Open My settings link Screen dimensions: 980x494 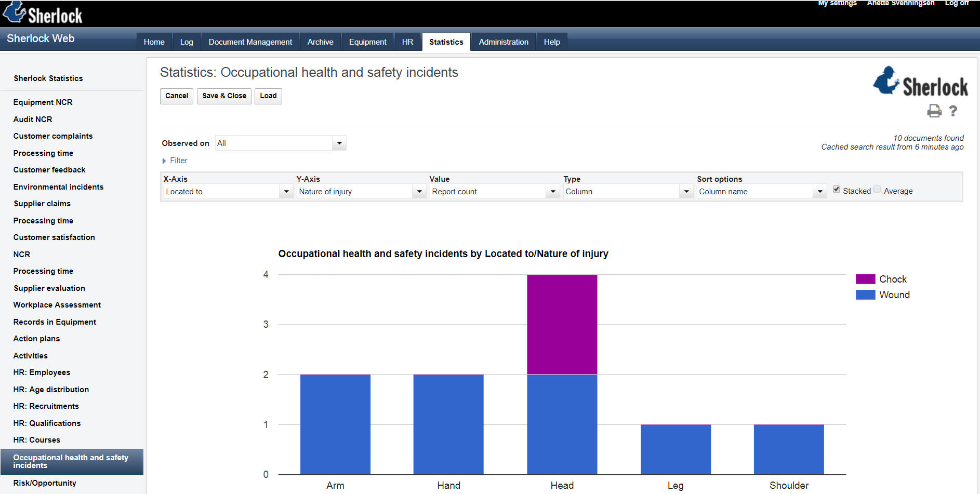pyautogui.click(x=837, y=3)
